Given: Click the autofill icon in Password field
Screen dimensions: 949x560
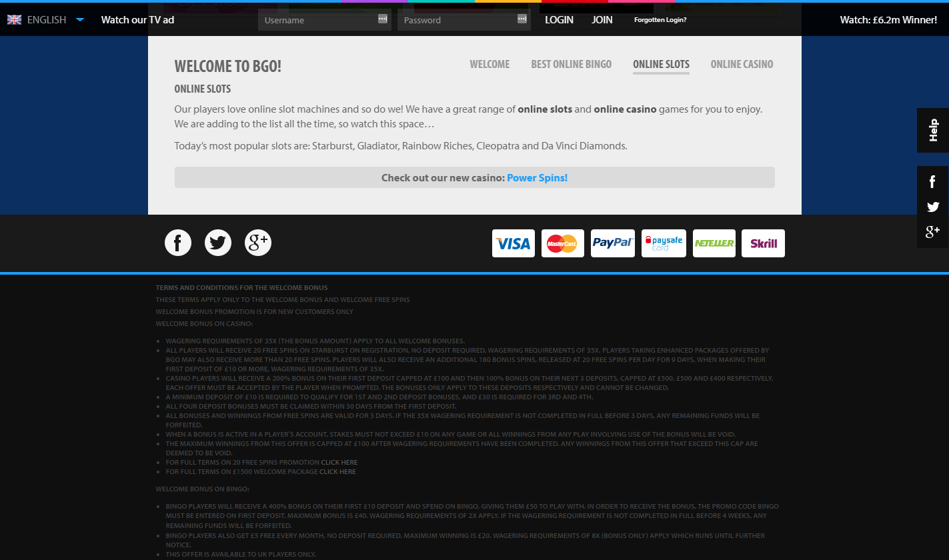Looking at the screenshot, I should 522,19.
